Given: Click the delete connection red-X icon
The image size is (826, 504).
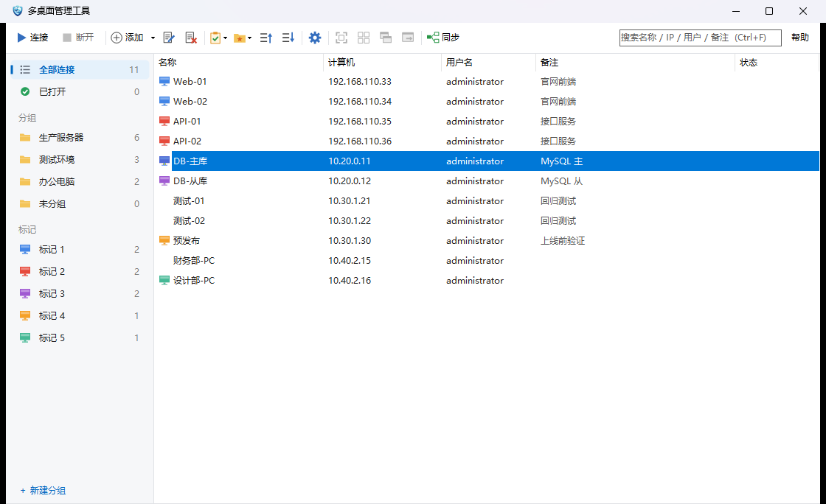Looking at the screenshot, I should [x=191, y=38].
